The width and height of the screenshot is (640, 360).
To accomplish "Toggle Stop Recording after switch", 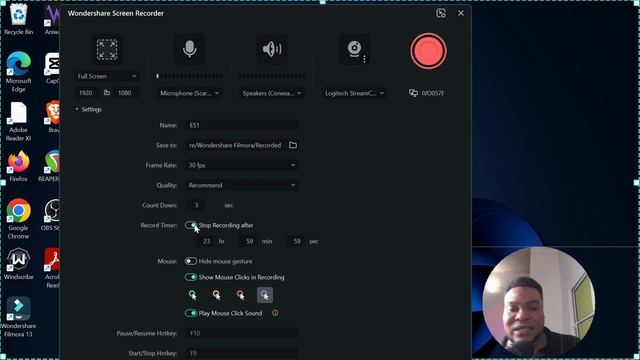I will [191, 225].
